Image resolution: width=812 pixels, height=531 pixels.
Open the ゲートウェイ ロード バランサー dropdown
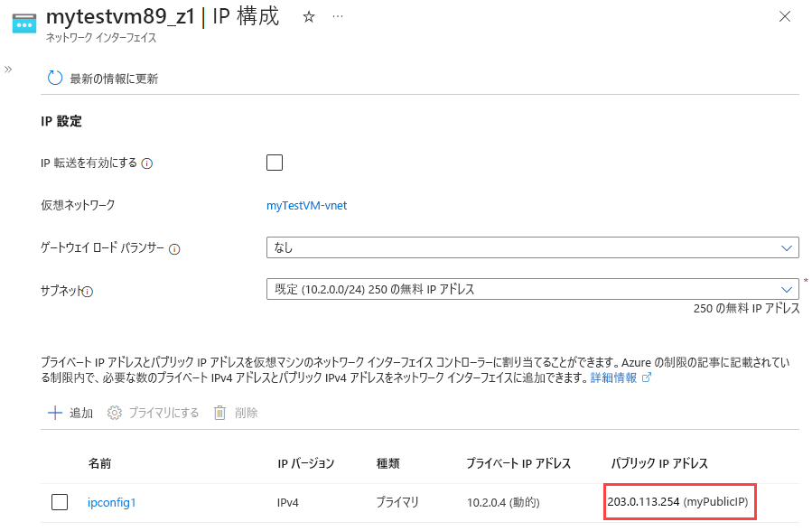click(x=532, y=247)
